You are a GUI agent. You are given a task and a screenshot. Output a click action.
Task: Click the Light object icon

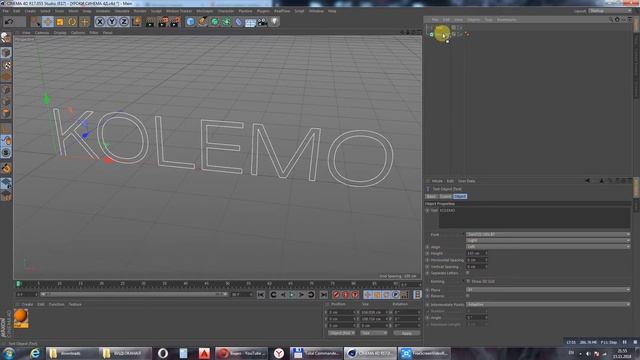tap(274, 21)
